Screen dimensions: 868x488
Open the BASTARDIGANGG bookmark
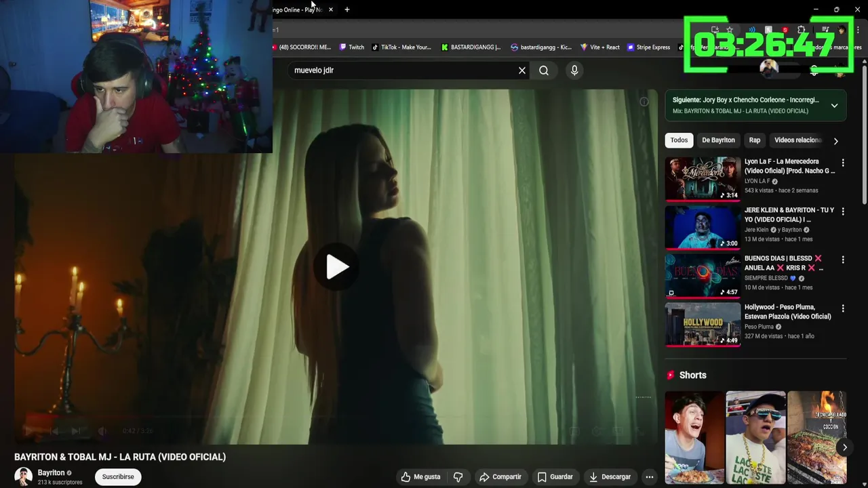click(471, 47)
